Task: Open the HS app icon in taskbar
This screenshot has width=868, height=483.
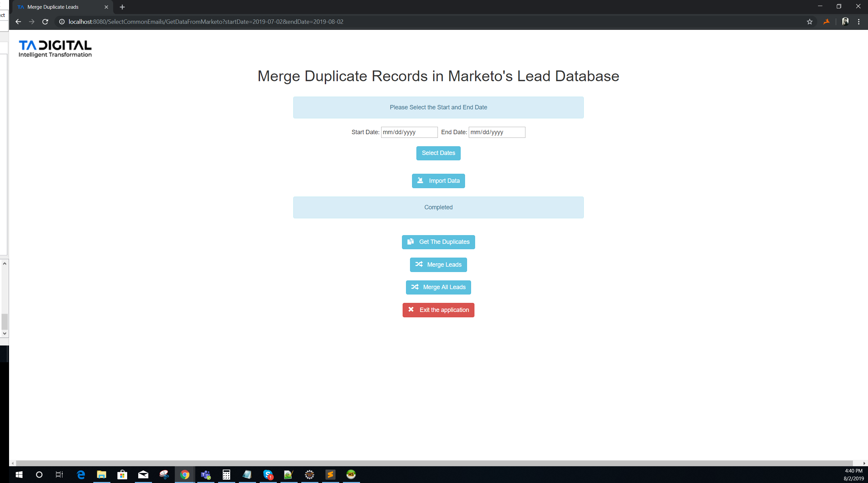Action: coord(351,474)
